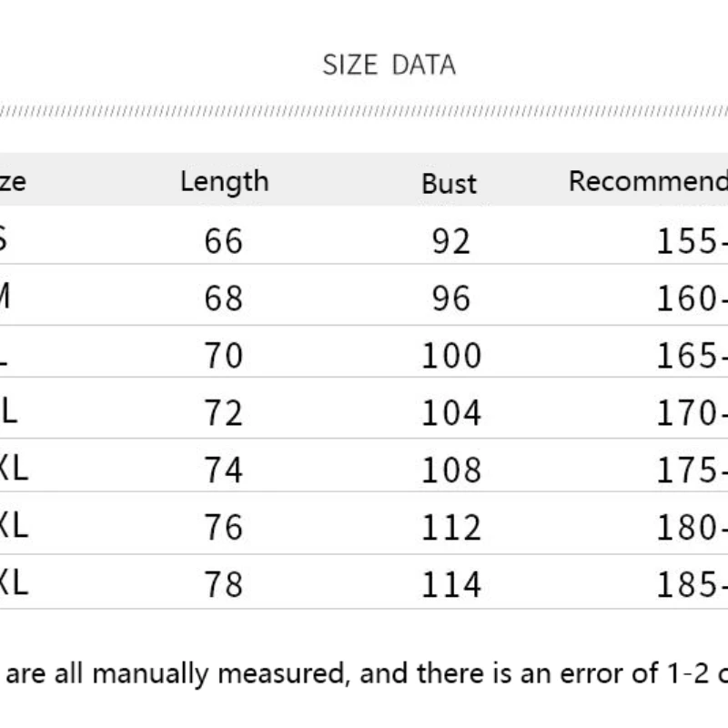Select the Length value 68
Viewport: 728px width, 728px height.
tap(224, 298)
